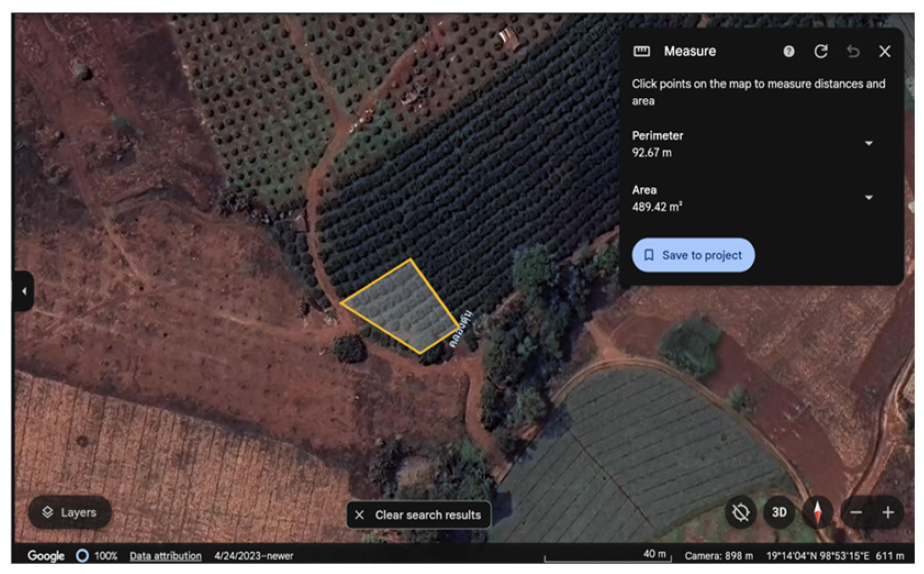Click the Google logo
The image size is (924, 574).
46,556
